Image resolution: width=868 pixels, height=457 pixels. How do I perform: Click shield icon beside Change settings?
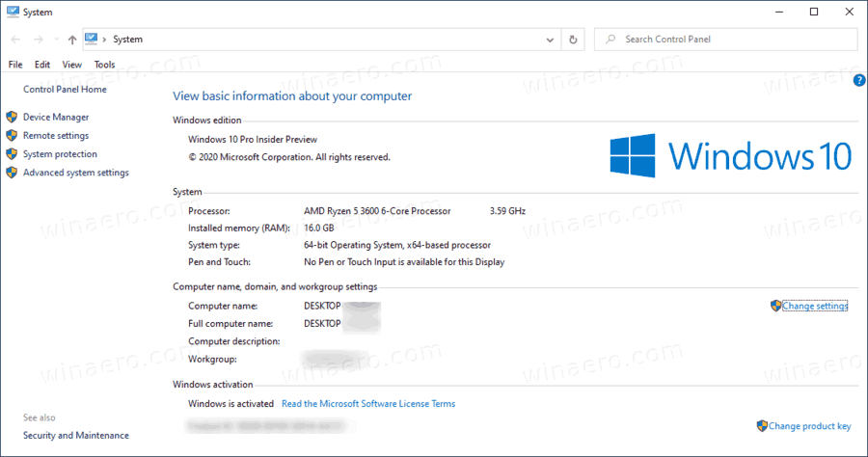click(775, 306)
